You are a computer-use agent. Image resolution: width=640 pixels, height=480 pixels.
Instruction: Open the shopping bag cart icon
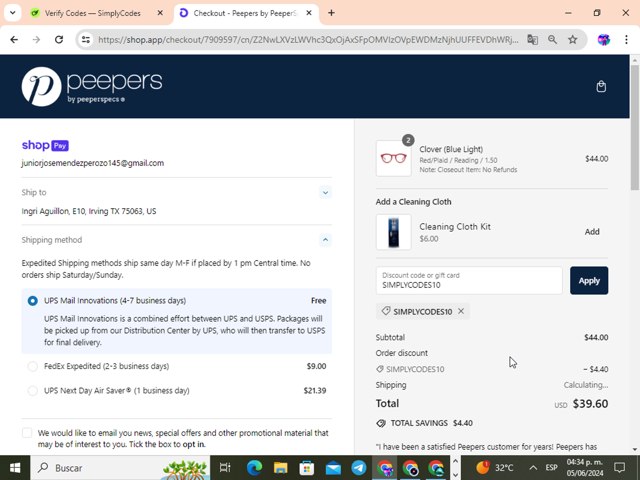pos(601,87)
